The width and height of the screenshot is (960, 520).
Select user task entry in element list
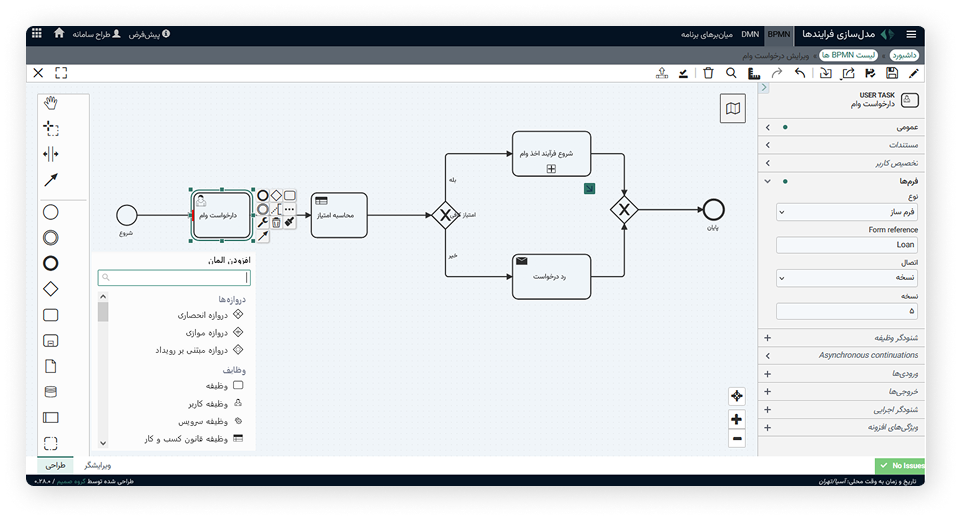(x=215, y=404)
